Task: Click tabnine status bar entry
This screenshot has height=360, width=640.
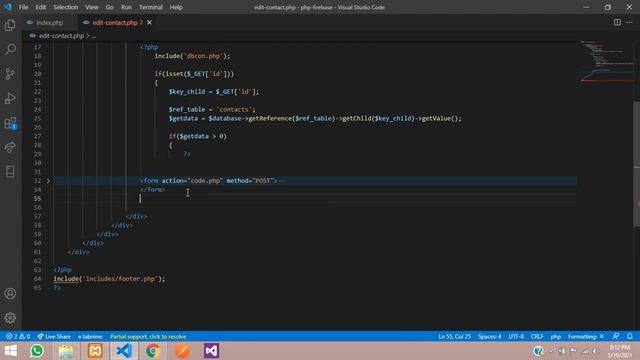Action: pyautogui.click(x=90, y=336)
